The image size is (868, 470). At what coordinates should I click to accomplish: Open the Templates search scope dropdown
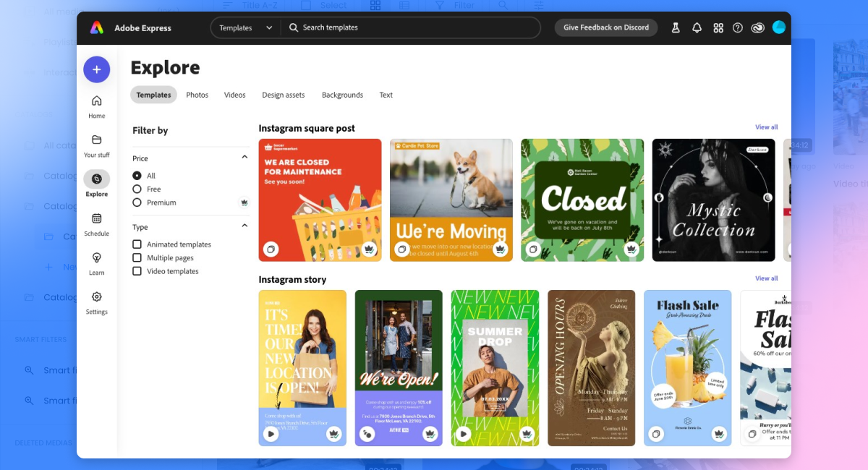point(246,28)
